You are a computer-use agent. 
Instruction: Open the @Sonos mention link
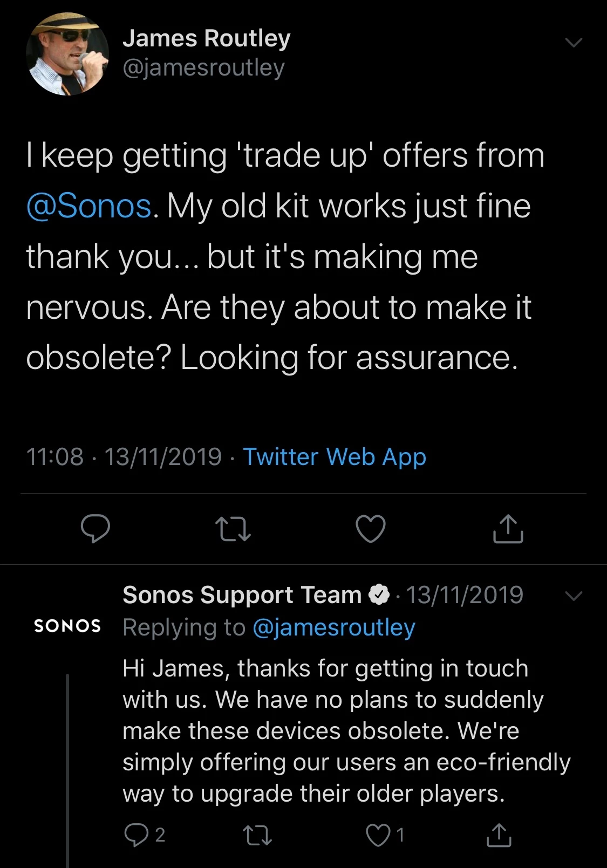pyautogui.click(x=89, y=206)
